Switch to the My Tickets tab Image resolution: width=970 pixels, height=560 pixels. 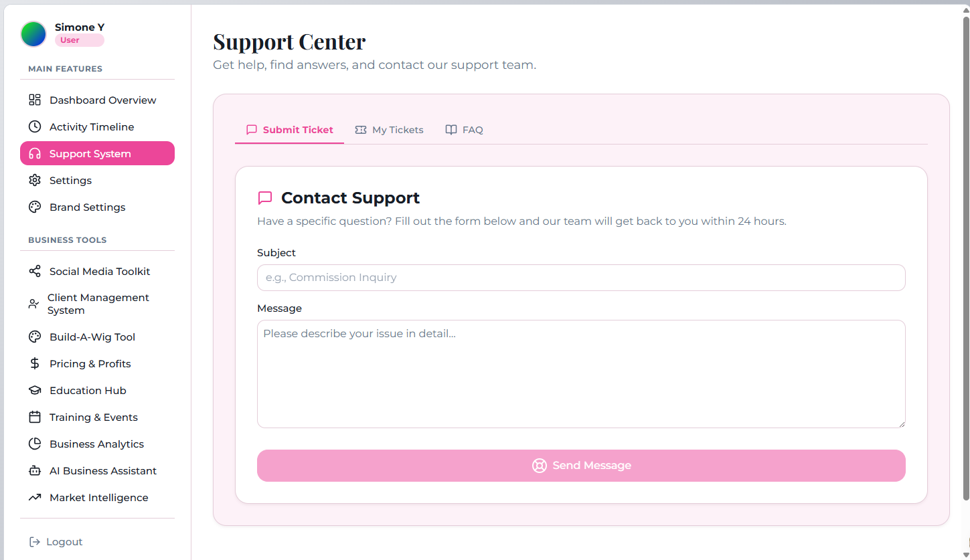[x=390, y=130]
